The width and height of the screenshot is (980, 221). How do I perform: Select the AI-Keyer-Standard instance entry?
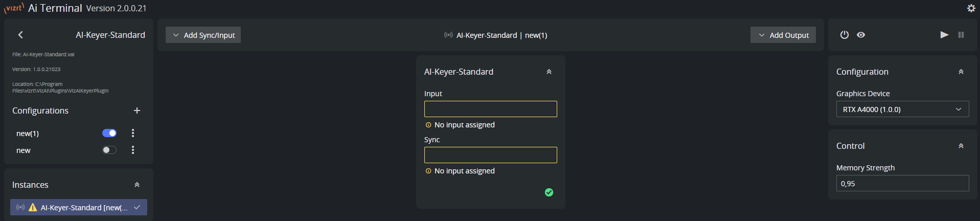[79, 207]
